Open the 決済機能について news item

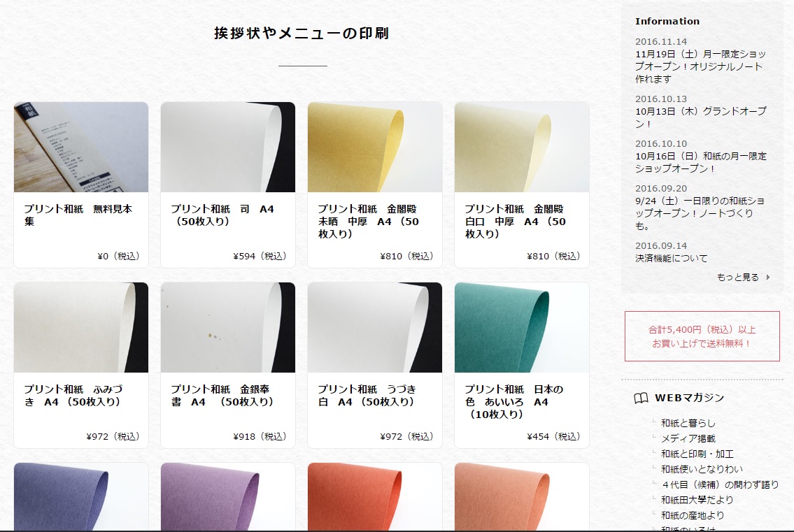tap(672, 258)
